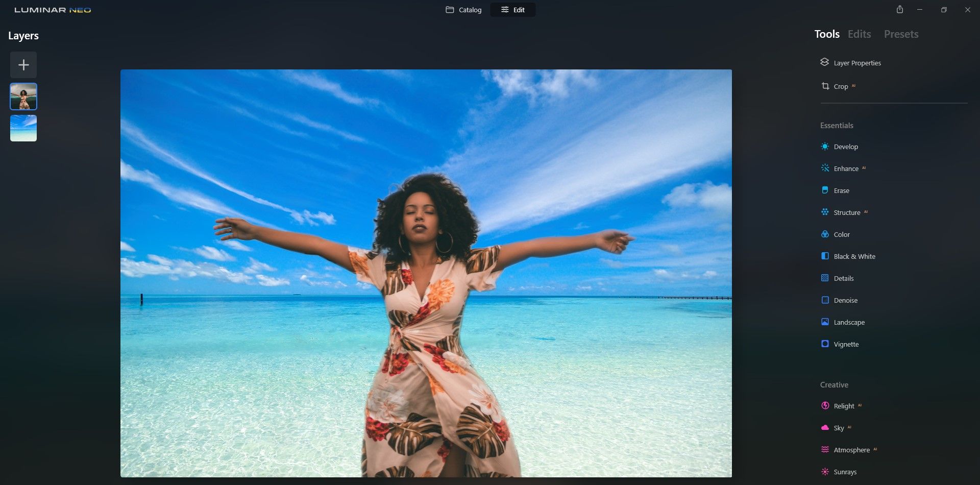
Task: Open the Relight AI tool
Action: (841, 406)
